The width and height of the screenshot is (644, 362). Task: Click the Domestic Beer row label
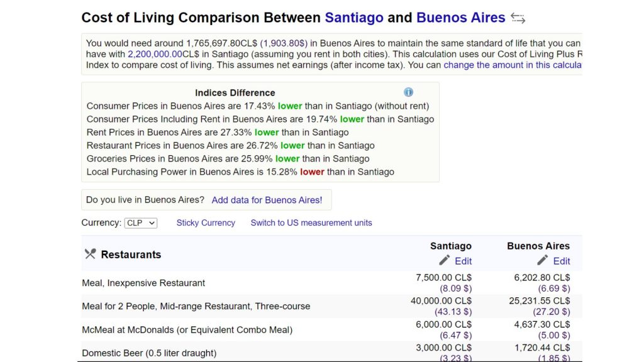tap(149, 353)
